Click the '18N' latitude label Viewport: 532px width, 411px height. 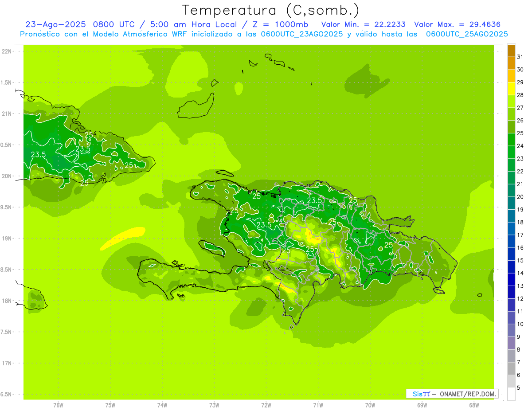[6, 301]
